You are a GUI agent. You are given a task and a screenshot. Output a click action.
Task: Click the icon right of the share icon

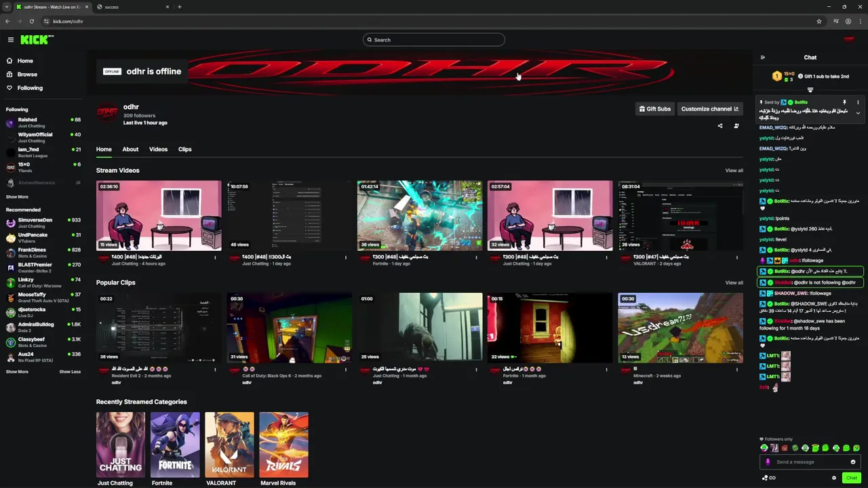(736, 125)
